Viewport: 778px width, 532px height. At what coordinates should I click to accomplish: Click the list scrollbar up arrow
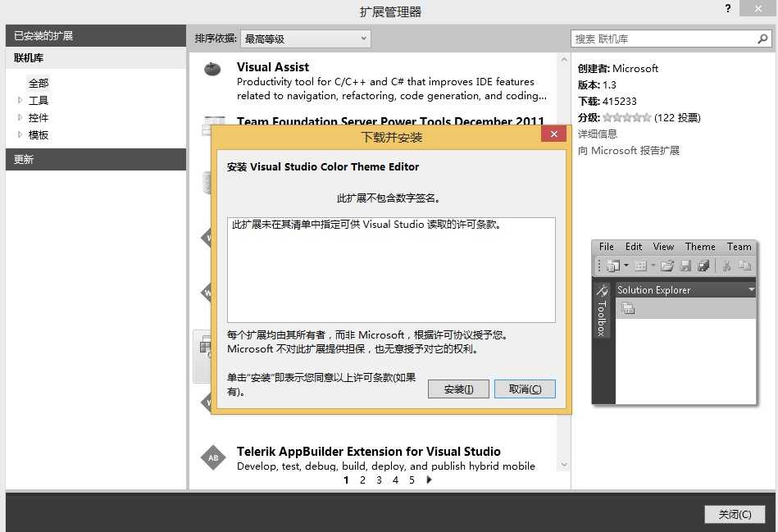564,60
